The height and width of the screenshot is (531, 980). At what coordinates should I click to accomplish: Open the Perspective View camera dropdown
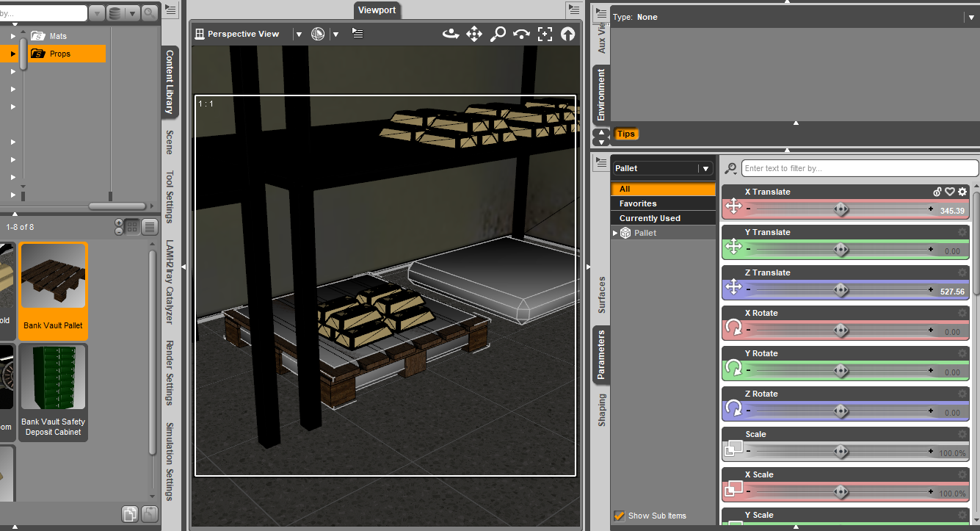point(298,34)
